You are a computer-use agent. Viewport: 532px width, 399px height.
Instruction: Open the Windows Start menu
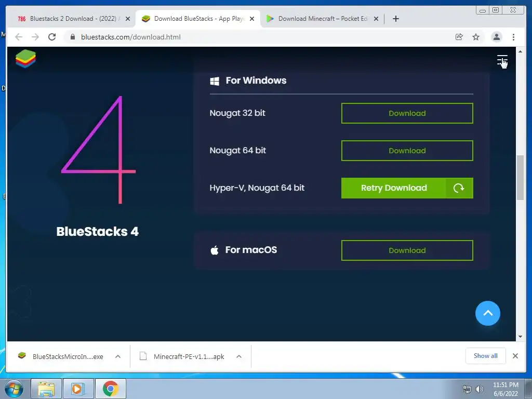point(14,389)
